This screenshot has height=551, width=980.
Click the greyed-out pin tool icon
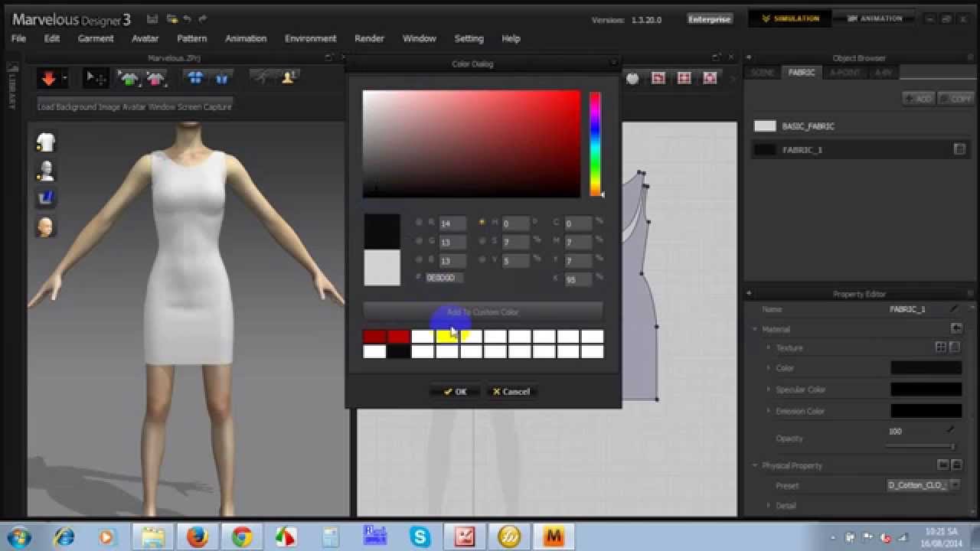pyautogui.click(x=263, y=77)
